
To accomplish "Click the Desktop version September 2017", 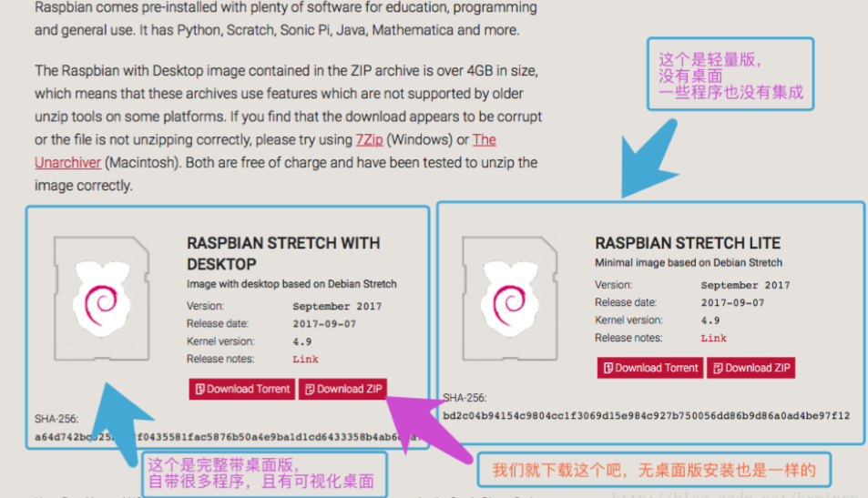I will click(x=337, y=306).
